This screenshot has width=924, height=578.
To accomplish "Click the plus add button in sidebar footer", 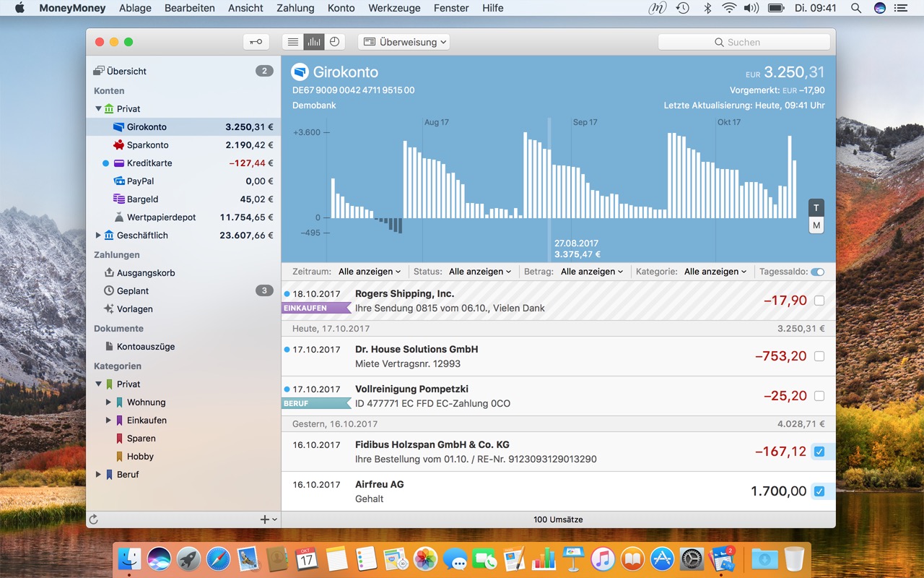I will (x=265, y=519).
